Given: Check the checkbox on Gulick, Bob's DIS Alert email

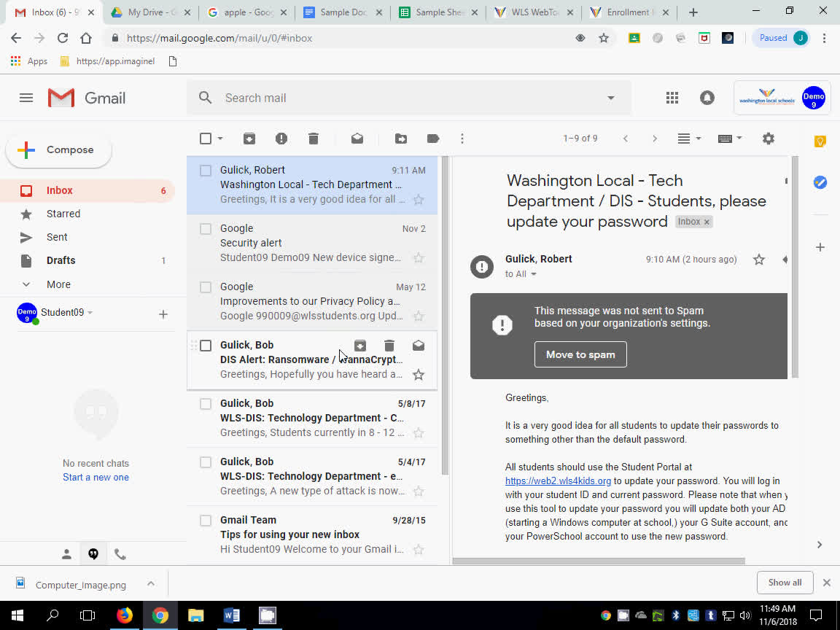Looking at the screenshot, I should pos(205,345).
